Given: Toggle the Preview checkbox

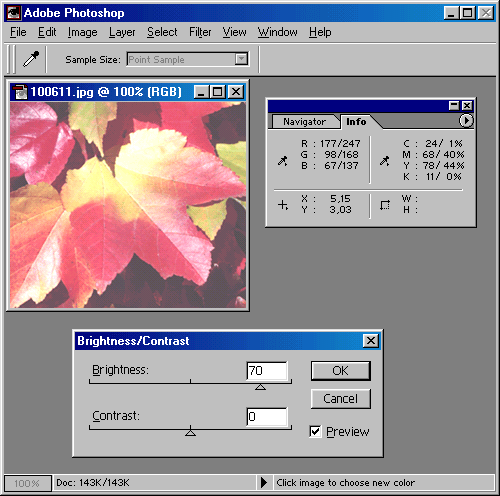Looking at the screenshot, I should click(315, 431).
